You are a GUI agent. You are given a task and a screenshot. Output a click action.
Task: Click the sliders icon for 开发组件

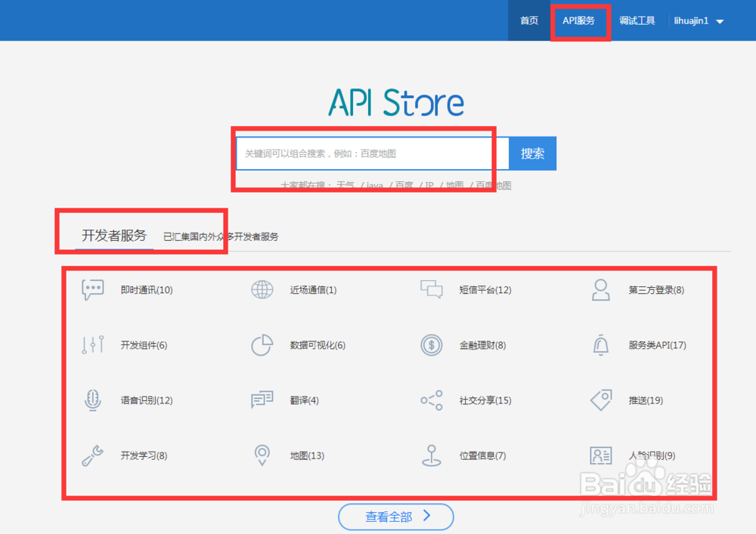click(x=92, y=344)
